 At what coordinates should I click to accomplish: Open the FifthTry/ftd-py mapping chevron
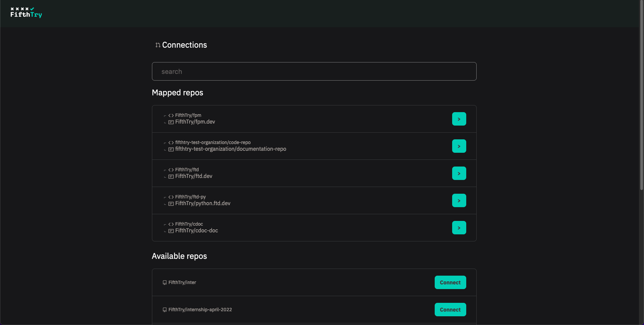(459, 200)
